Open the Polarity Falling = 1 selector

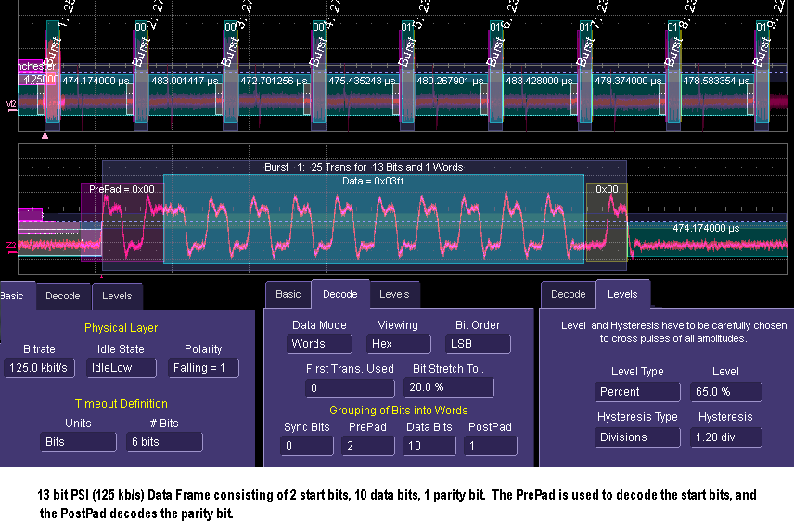[203, 368]
